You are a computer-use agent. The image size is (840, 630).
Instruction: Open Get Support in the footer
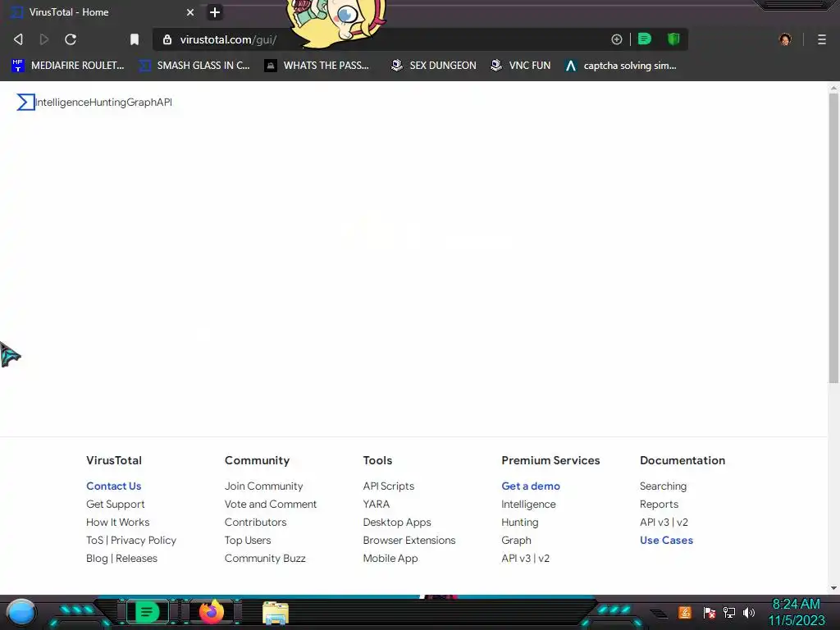(x=115, y=504)
